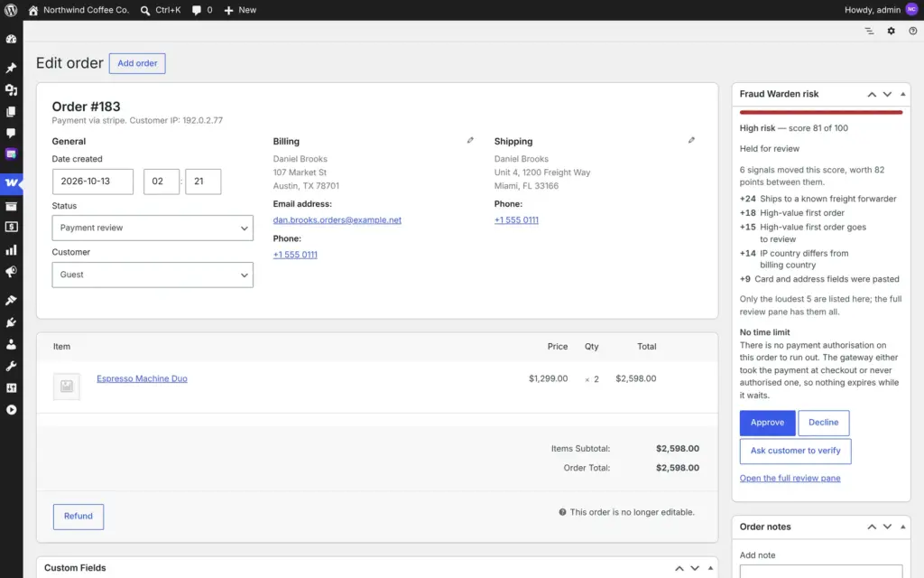Click the Add note text box
This screenshot has width=924, height=578.
(821, 572)
